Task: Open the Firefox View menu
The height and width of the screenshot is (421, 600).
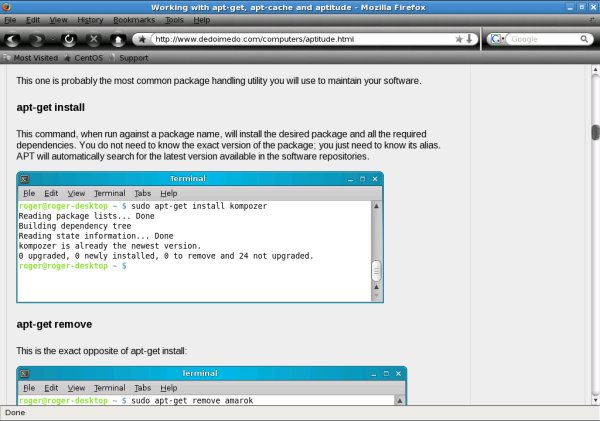Action: point(58,20)
